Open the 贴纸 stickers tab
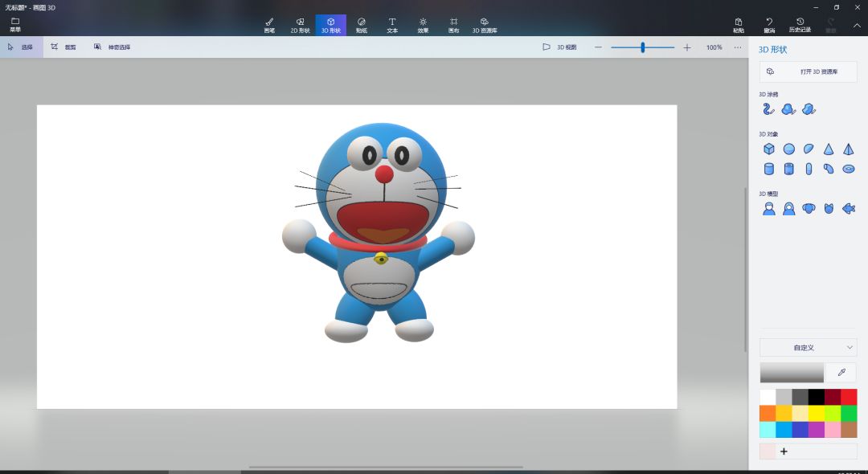The height and width of the screenshot is (474, 868). click(362, 26)
